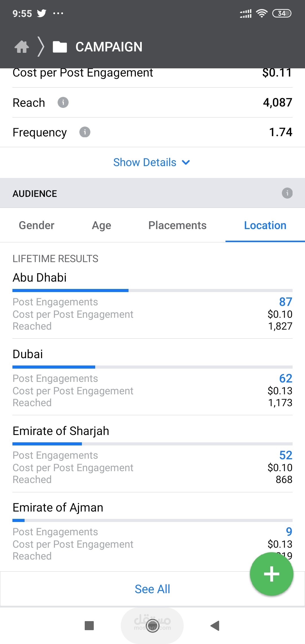Click the Abu Dhabi progress bar
This screenshot has height=644, width=305.
152,290
